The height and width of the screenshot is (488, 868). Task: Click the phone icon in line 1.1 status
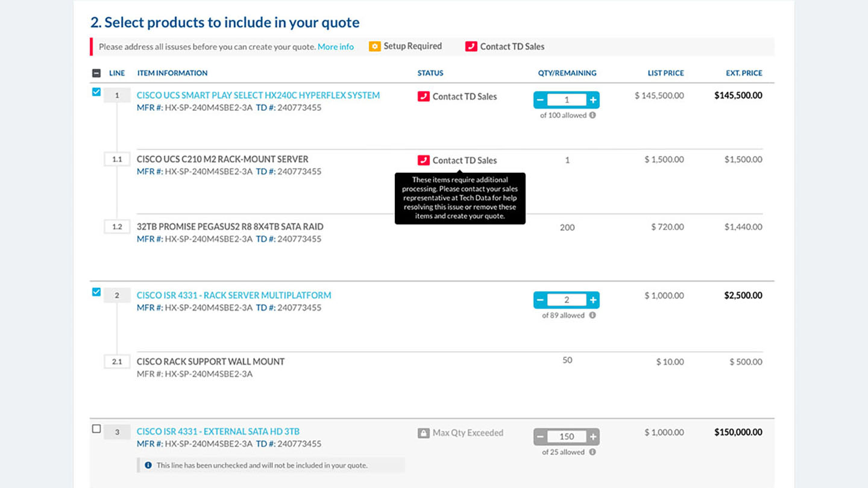pyautogui.click(x=423, y=160)
